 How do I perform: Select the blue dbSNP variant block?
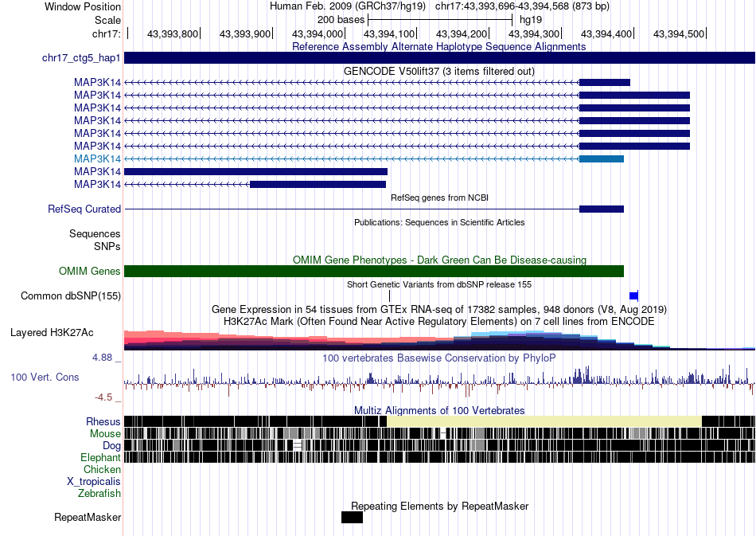pyautogui.click(x=633, y=295)
